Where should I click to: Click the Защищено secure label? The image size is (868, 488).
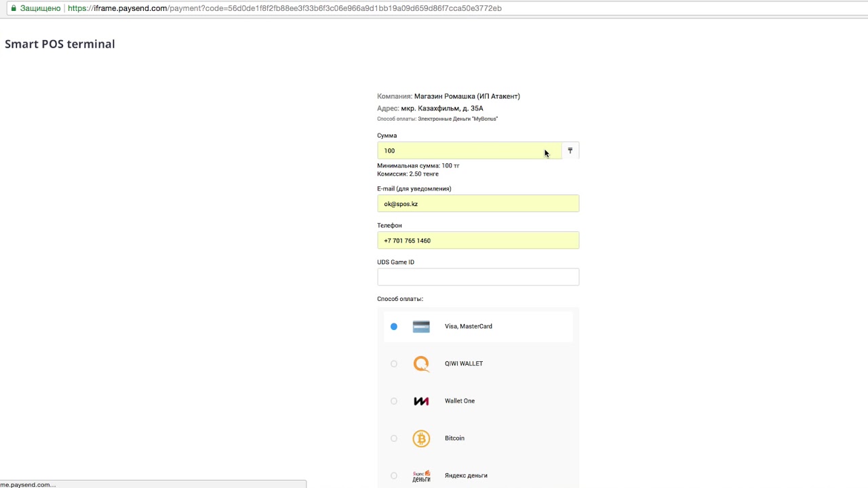pyautogui.click(x=41, y=8)
